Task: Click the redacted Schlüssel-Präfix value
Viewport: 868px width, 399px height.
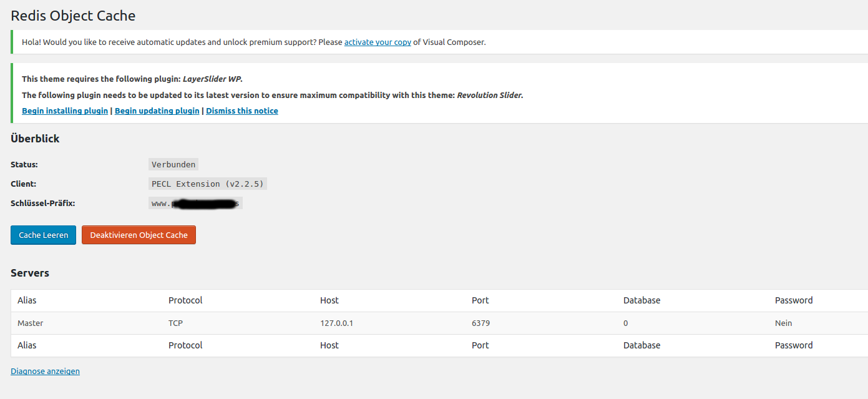Action: click(195, 204)
